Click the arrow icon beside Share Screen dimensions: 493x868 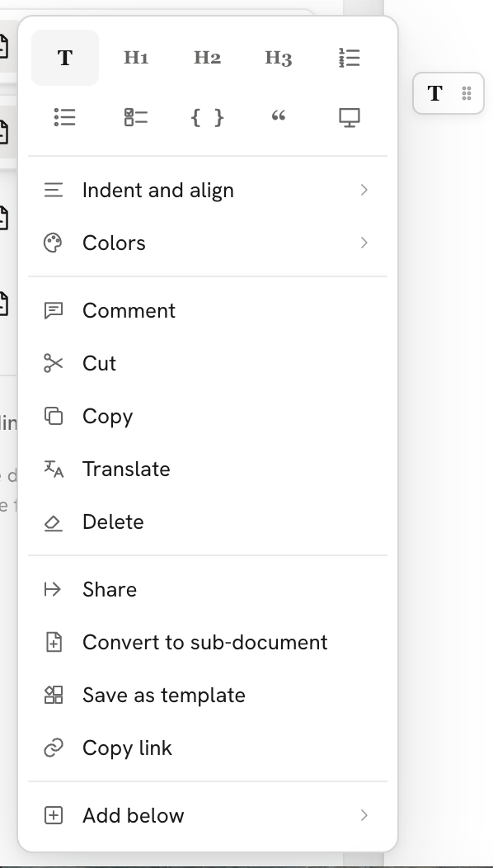[x=53, y=590]
